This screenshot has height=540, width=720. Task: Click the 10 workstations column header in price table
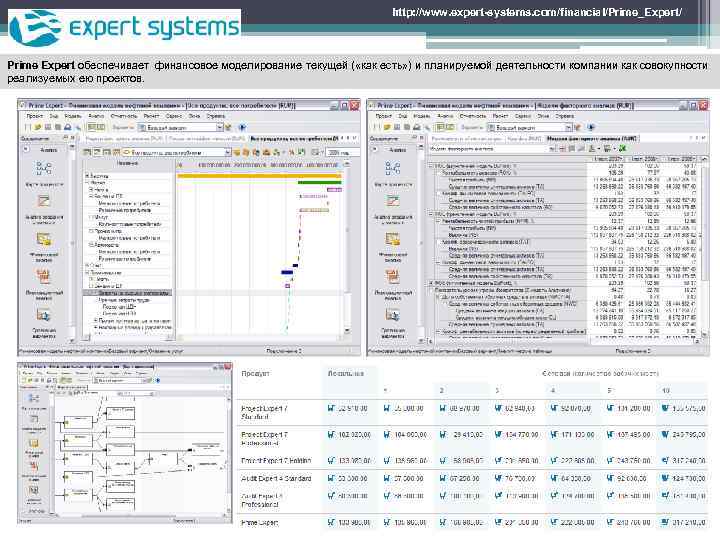[x=666, y=390]
